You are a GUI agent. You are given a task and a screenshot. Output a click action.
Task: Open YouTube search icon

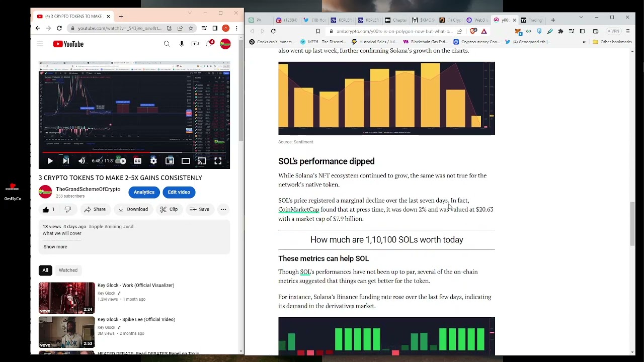pyautogui.click(x=167, y=44)
